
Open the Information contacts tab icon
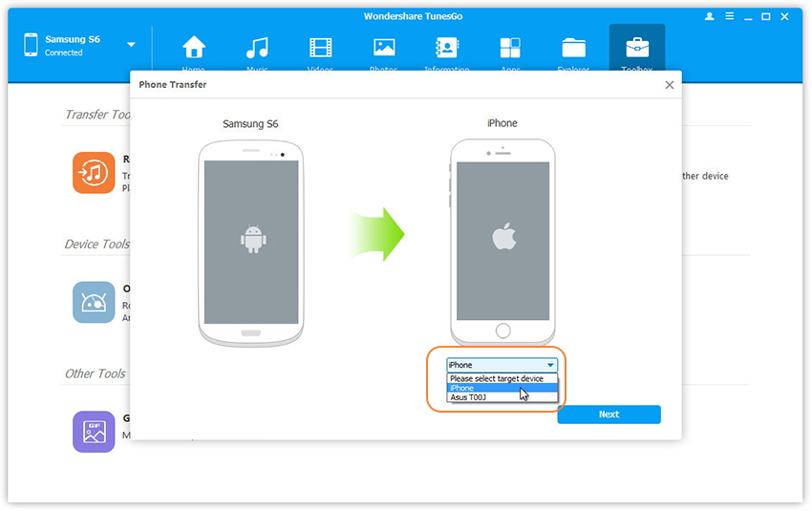click(446, 47)
